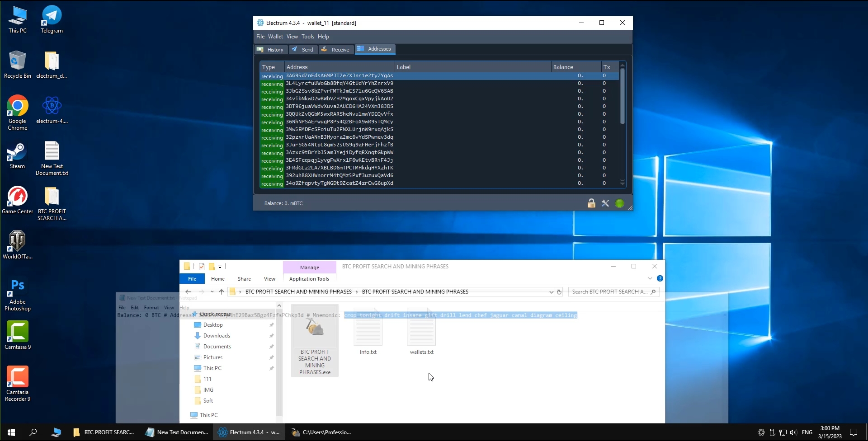Open File tab in Explorer ribbon
The height and width of the screenshot is (441, 868).
pyautogui.click(x=192, y=279)
